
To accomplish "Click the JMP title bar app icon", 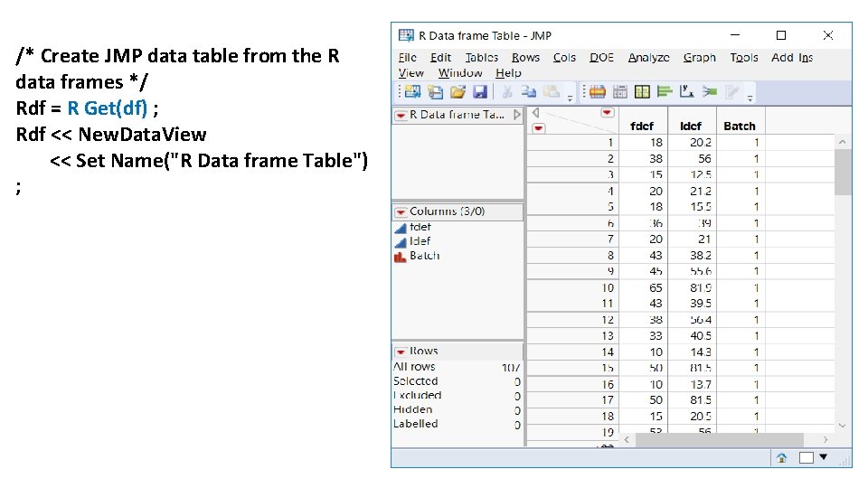I will pos(406,35).
